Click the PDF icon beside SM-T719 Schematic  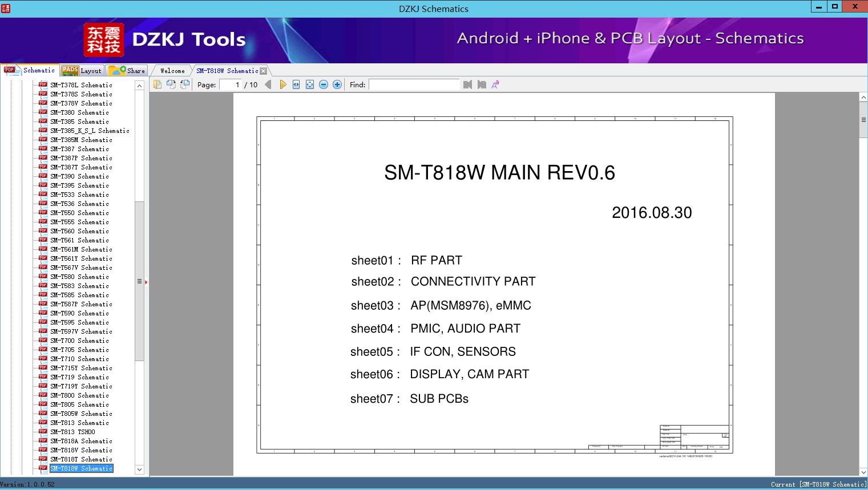43,377
